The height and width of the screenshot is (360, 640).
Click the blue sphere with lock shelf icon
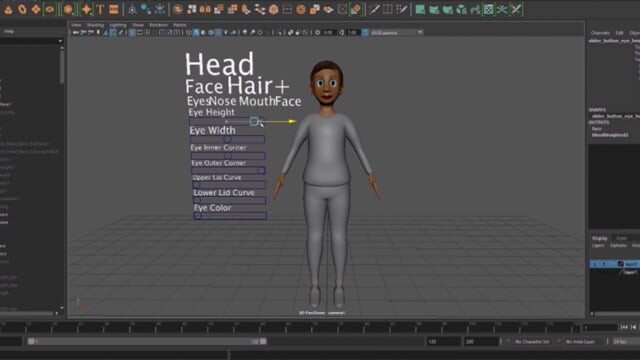[x=146, y=9]
